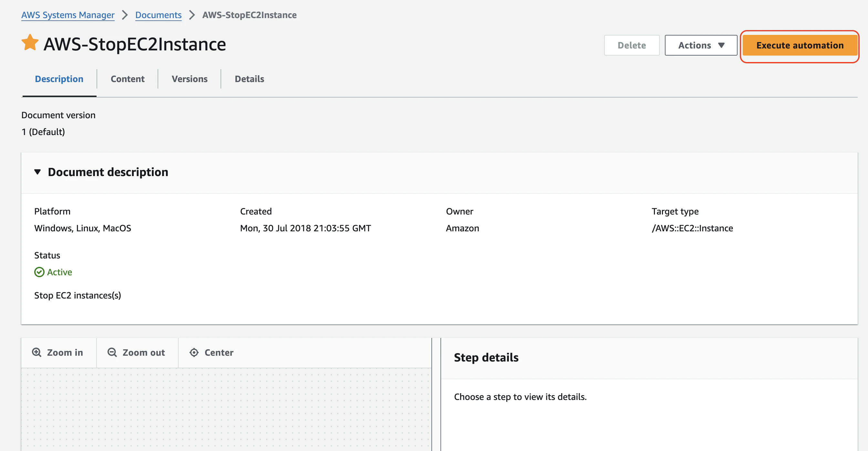Viewport: 868px width, 451px height.
Task: Click the Zoom out button label
Action: coord(144,352)
